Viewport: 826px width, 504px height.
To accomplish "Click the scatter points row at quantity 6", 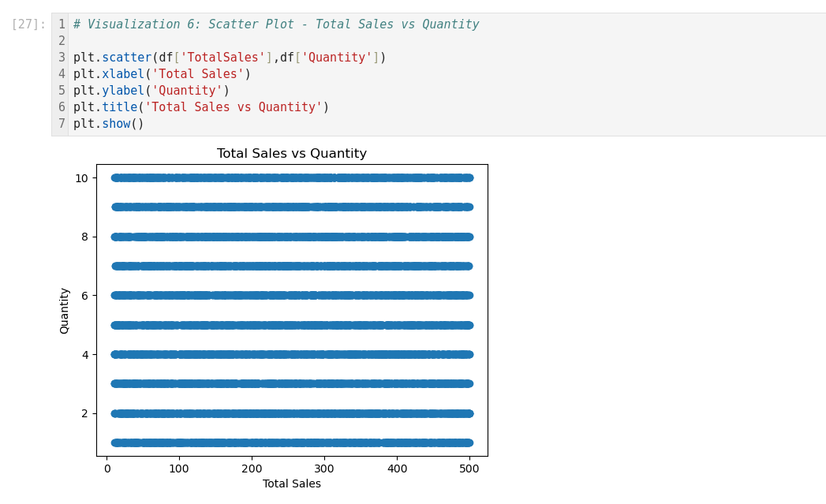I will click(x=291, y=295).
